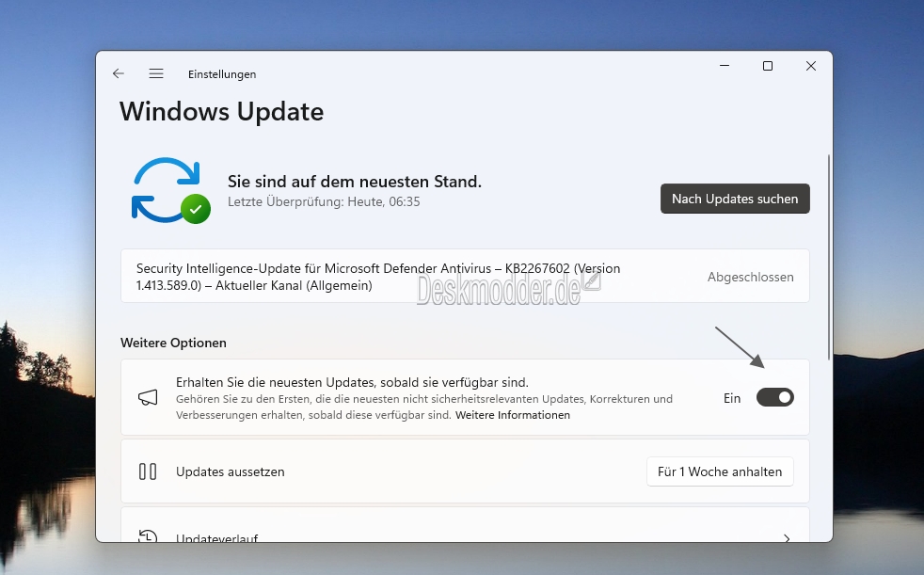Open Updateverlauf via its chevron arrow
The image size is (924, 575).
787,538
